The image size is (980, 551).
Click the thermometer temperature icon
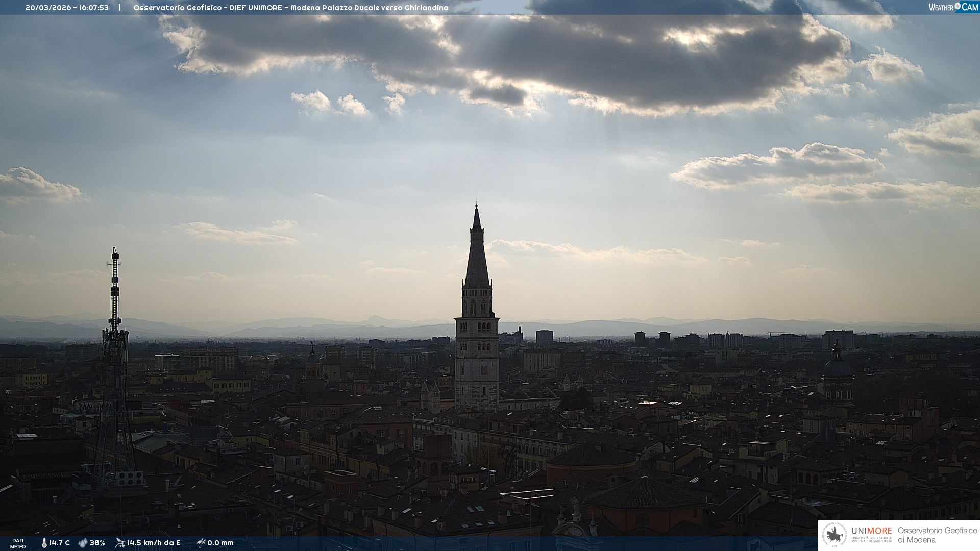pos(44,543)
